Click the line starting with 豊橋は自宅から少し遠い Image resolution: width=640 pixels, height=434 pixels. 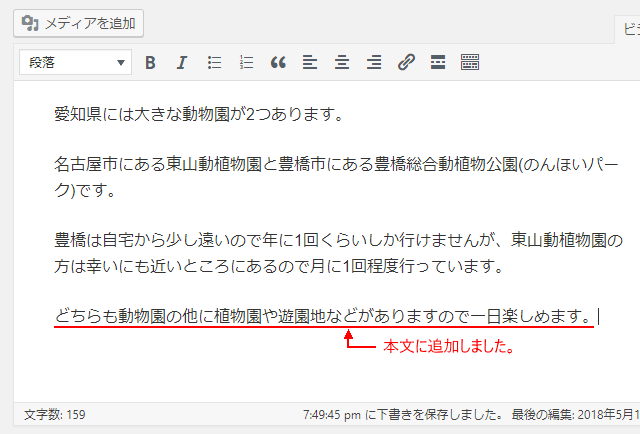tap(338, 240)
